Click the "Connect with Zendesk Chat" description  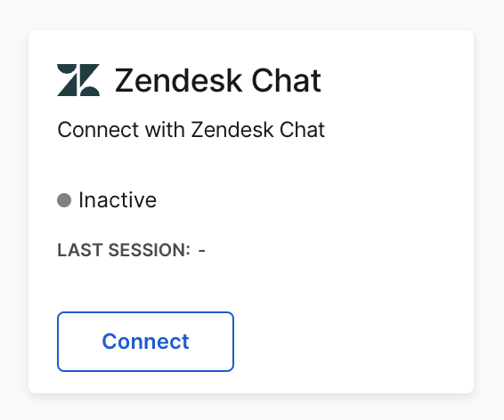click(x=191, y=130)
